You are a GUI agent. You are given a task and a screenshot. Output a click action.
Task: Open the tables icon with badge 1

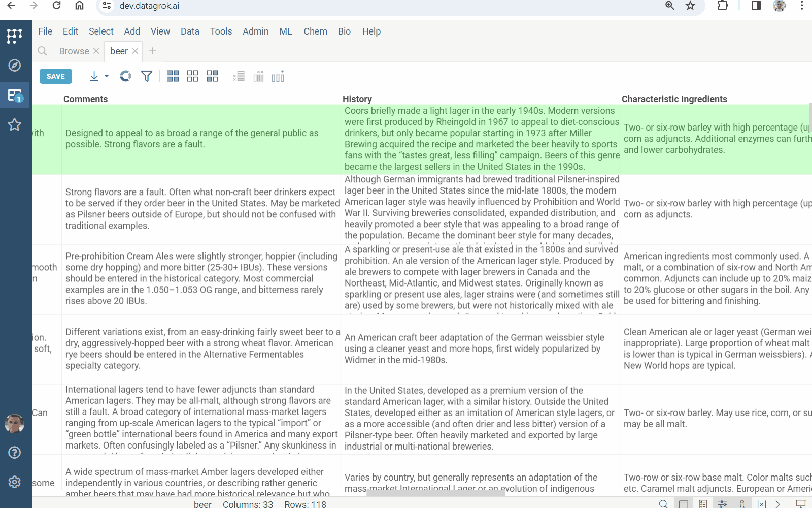14,95
